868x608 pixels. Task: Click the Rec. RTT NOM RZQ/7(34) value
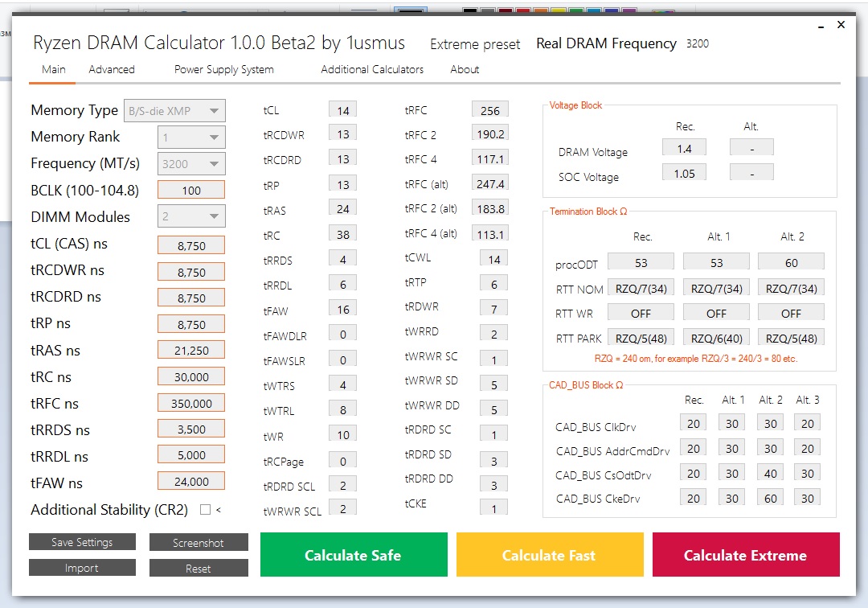pyautogui.click(x=641, y=288)
